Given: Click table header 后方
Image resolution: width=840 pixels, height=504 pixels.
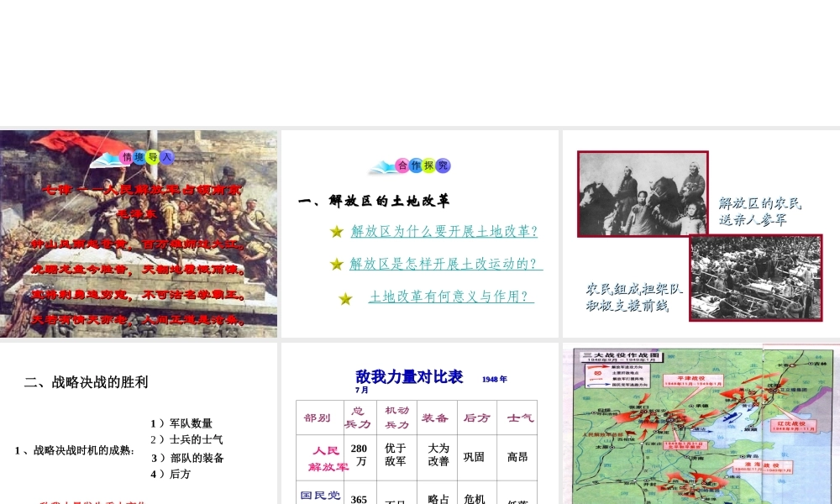Looking at the screenshot, I should coord(477,417).
